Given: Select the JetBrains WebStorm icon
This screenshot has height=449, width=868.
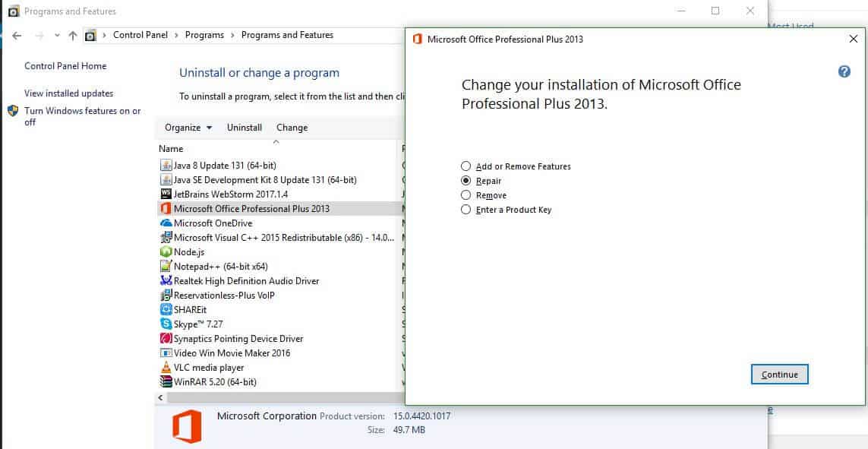Looking at the screenshot, I should 168,194.
